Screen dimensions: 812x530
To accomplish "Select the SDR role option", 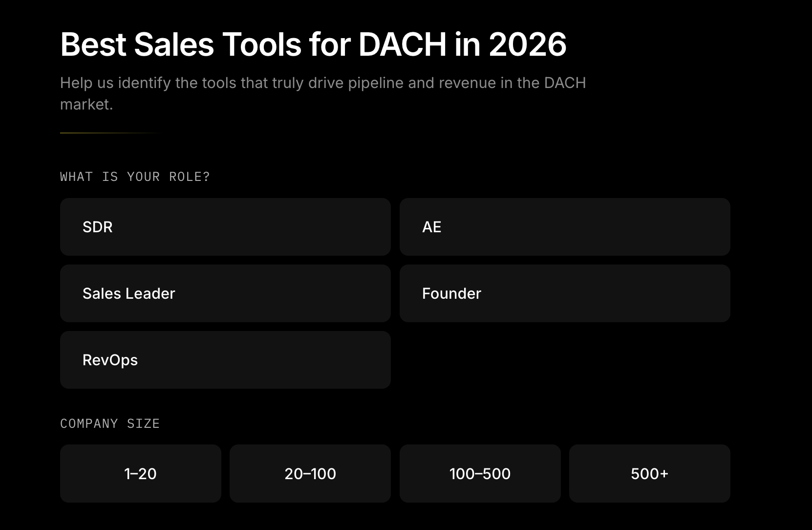I will [x=225, y=227].
